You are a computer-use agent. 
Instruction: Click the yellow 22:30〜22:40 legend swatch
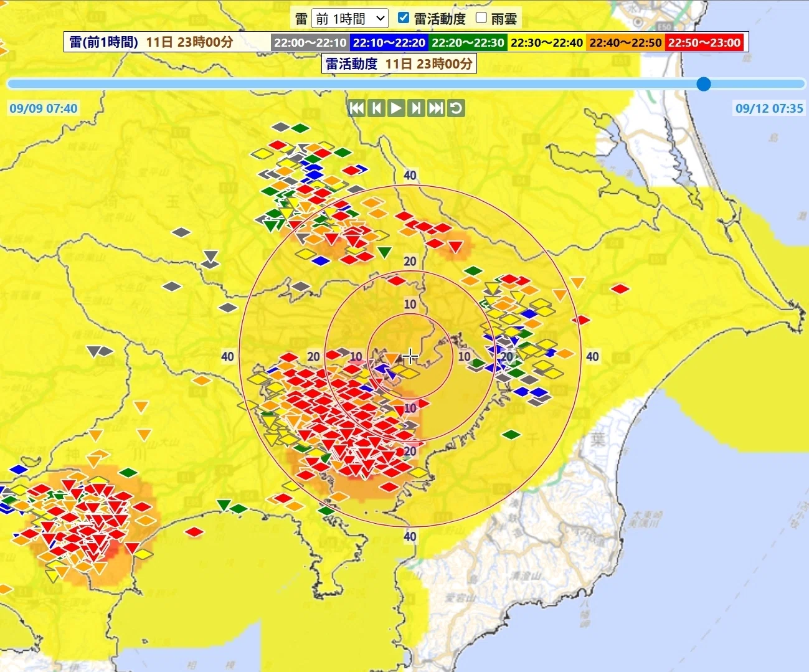(547, 42)
